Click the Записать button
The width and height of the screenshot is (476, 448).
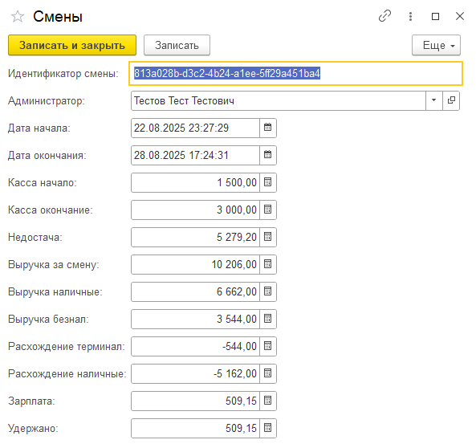[x=177, y=45]
